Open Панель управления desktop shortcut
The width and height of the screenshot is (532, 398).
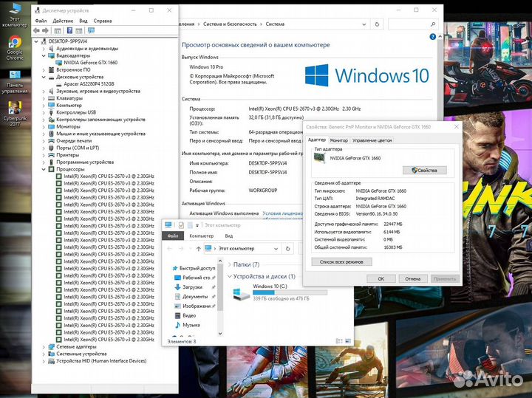tap(15, 81)
